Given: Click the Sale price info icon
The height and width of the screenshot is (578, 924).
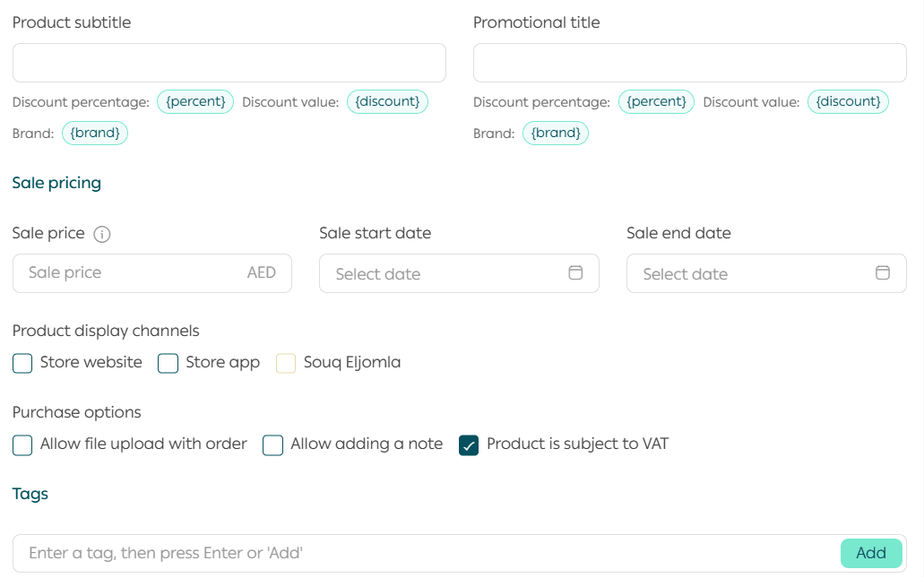Looking at the screenshot, I should (x=102, y=234).
